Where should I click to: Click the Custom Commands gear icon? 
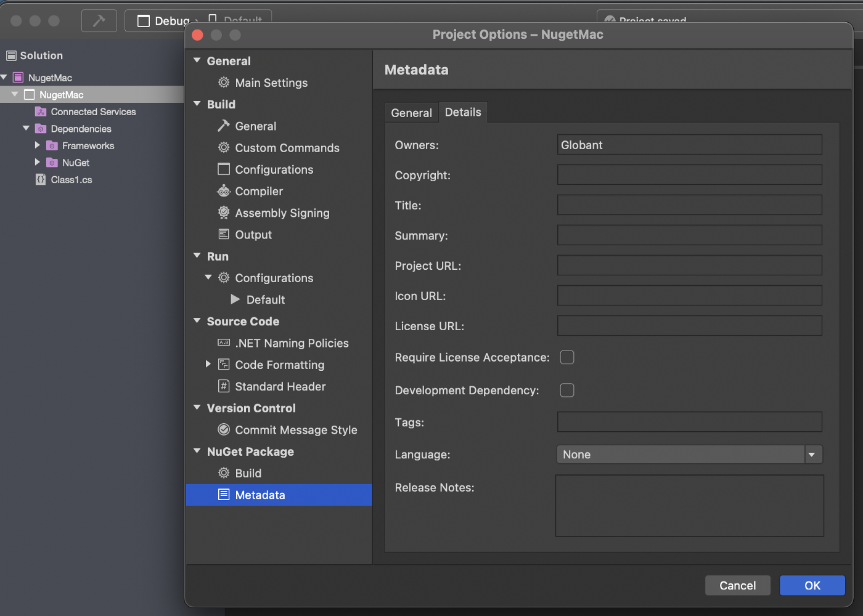(224, 148)
